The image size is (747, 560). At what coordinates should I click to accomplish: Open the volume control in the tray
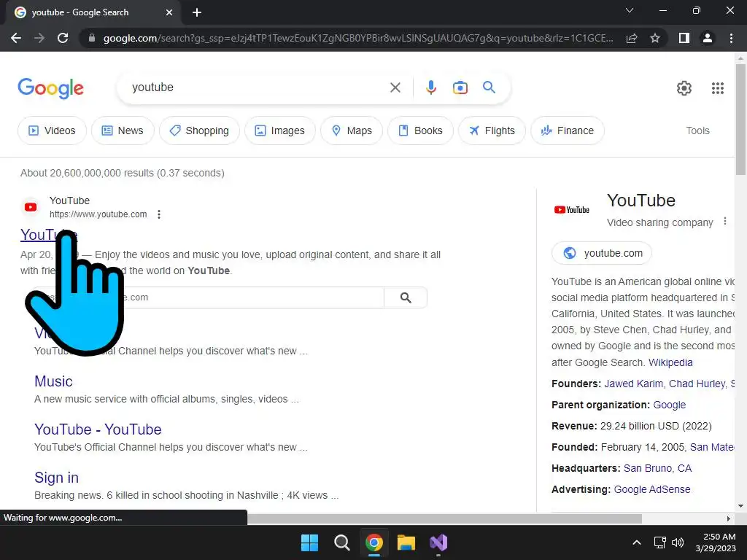[x=678, y=542]
